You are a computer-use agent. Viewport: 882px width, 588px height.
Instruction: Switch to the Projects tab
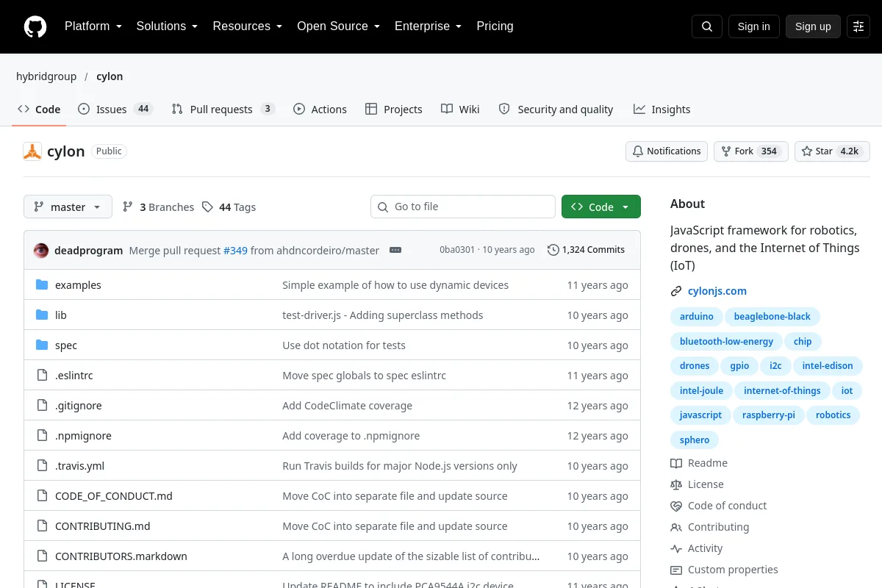point(394,109)
